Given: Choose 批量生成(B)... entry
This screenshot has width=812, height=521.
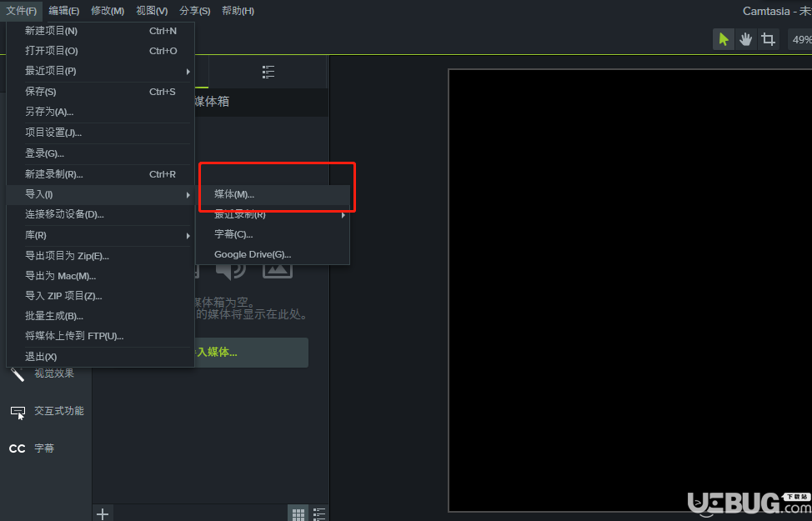Looking at the screenshot, I should point(101,316).
